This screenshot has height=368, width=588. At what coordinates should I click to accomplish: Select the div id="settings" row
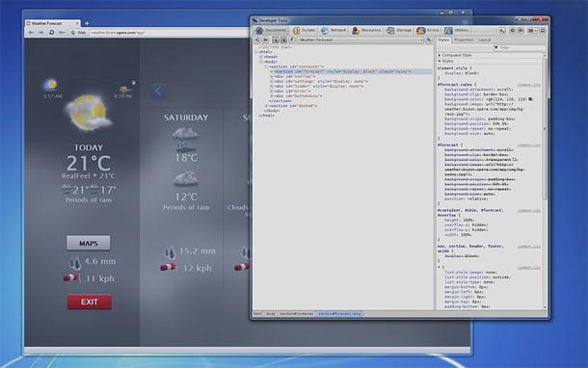pos(321,81)
